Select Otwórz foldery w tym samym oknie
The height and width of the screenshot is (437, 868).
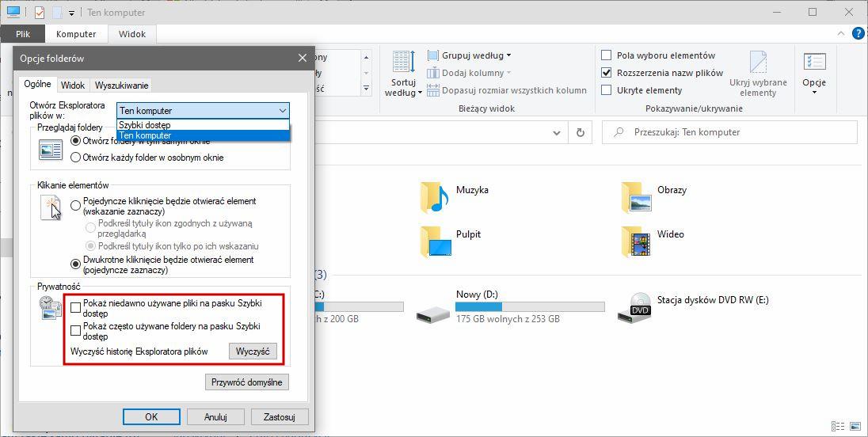tap(76, 141)
